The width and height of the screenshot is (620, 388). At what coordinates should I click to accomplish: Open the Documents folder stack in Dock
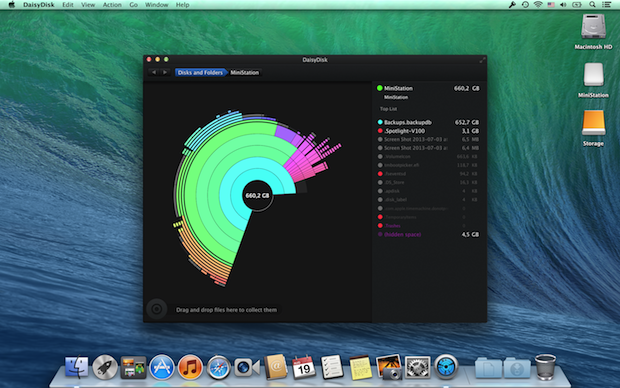tap(488, 367)
